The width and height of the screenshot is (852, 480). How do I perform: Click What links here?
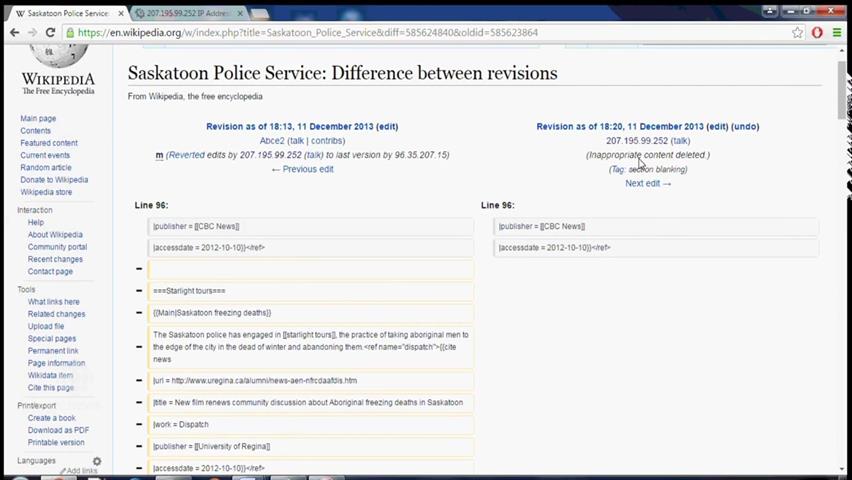click(x=54, y=302)
